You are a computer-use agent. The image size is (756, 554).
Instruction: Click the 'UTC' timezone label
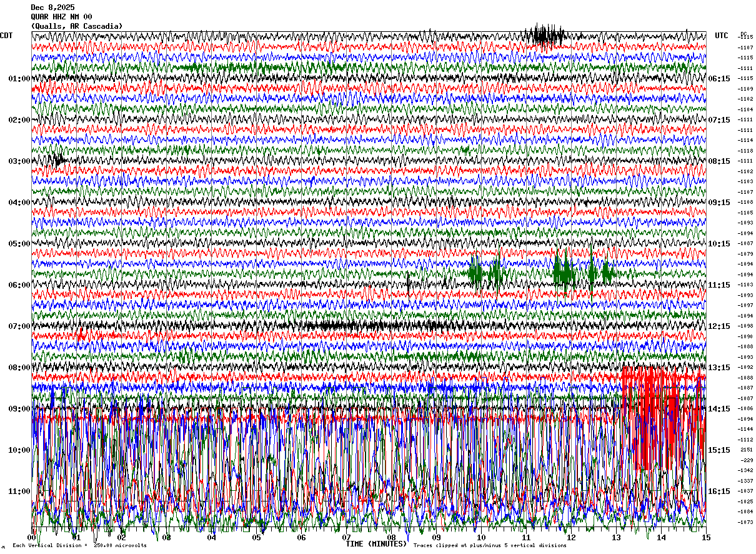722,36
